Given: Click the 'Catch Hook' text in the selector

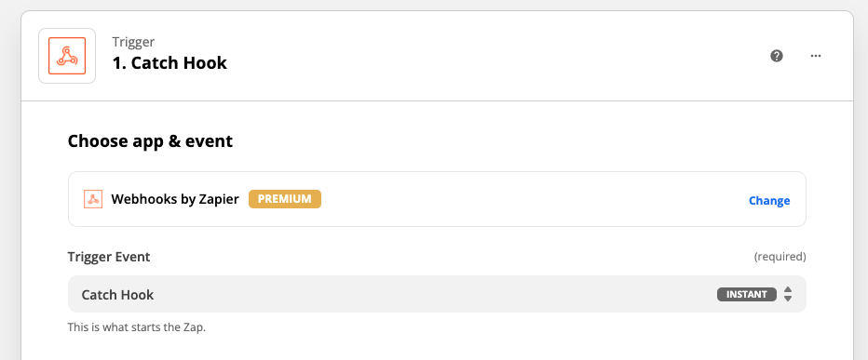Looking at the screenshot, I should coord(118,295).
